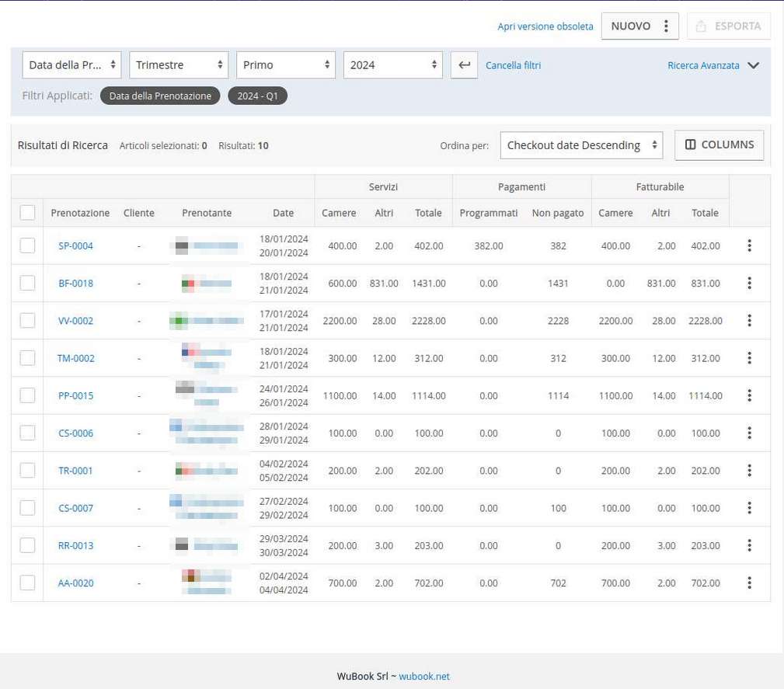
Task: Click the Date column header
Action: pos(283,213)
